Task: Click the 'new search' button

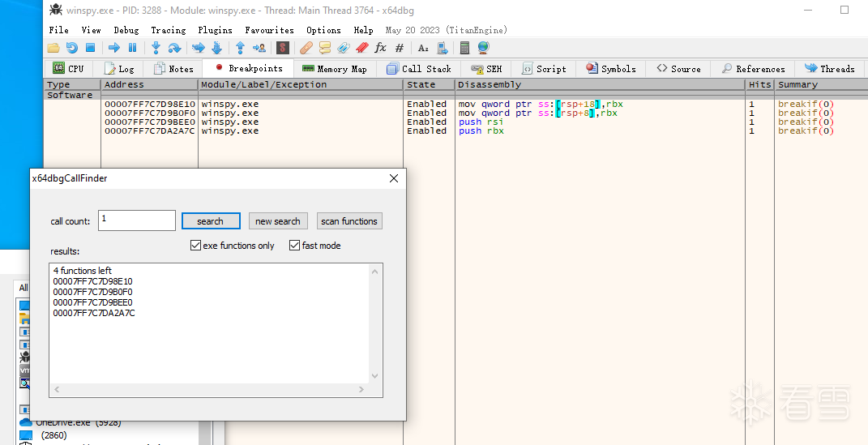Action: click(x=277, y=220)
